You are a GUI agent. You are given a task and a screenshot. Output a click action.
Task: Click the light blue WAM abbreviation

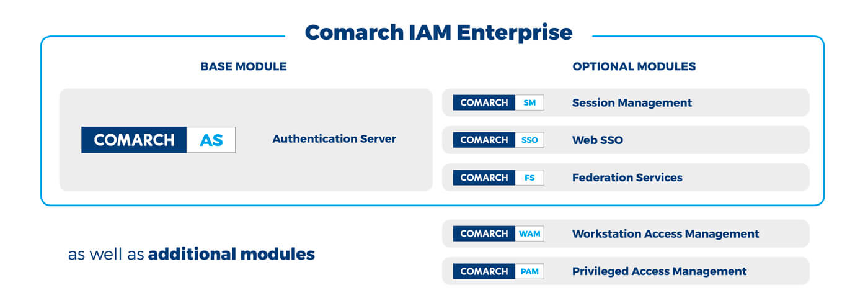pos(529,234)
